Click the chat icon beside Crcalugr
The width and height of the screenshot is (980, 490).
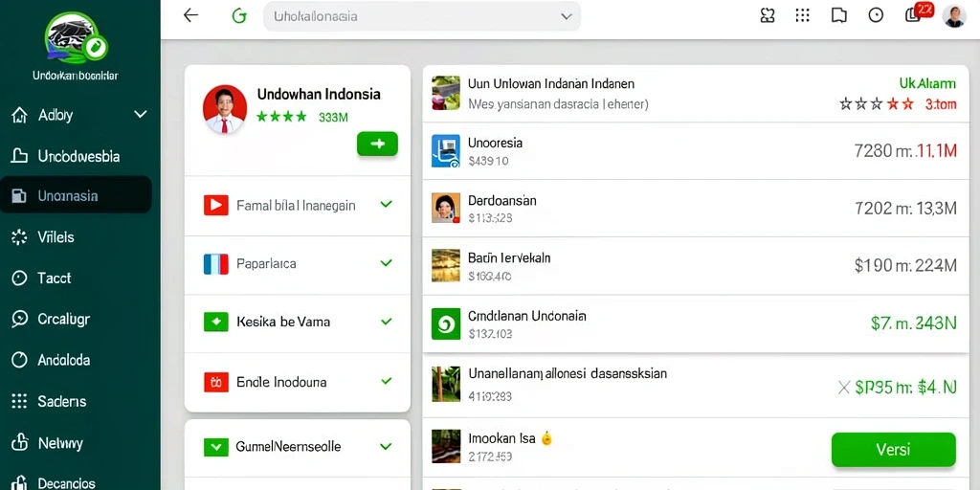point(19,320)
